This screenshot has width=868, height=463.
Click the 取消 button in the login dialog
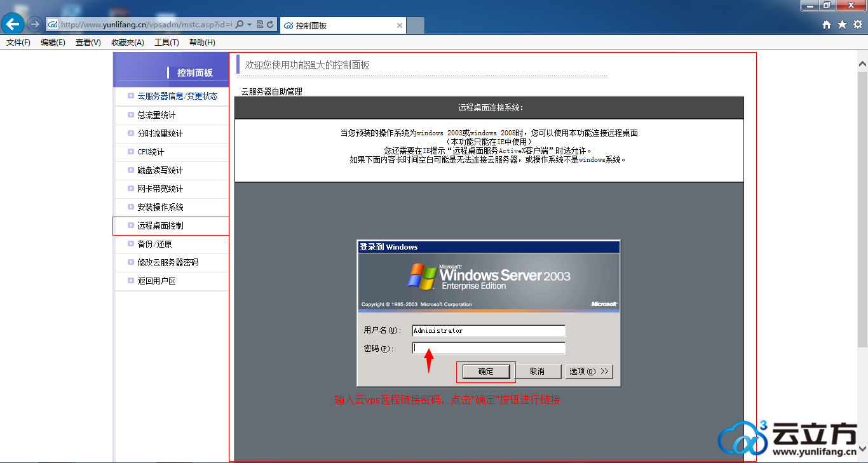tap(538, 372)
